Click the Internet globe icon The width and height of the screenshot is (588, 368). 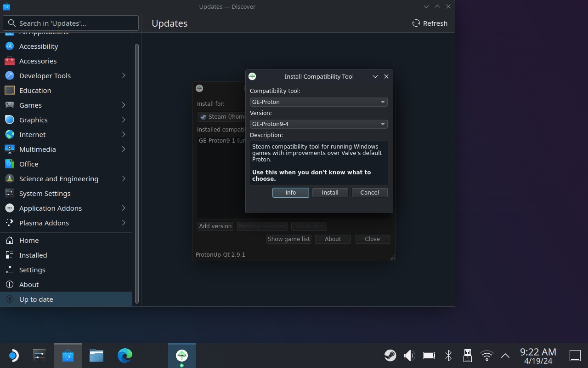click(x=10, y=134)
